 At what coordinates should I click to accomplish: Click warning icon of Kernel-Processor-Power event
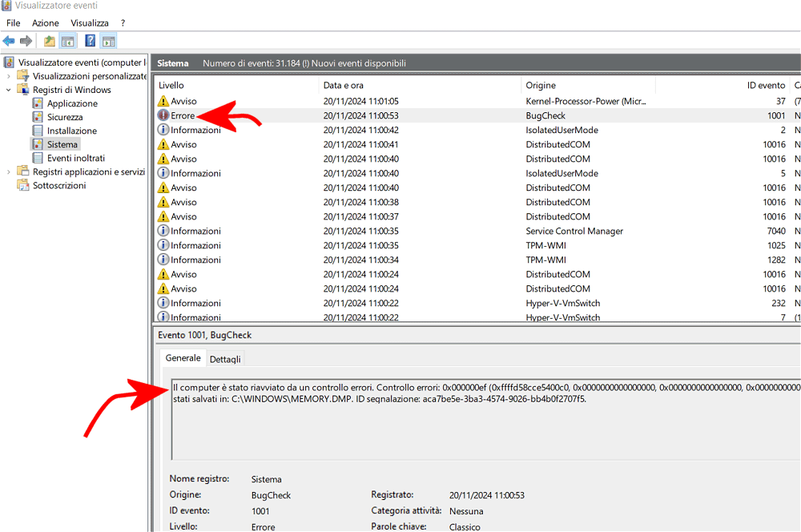[163, 101]
